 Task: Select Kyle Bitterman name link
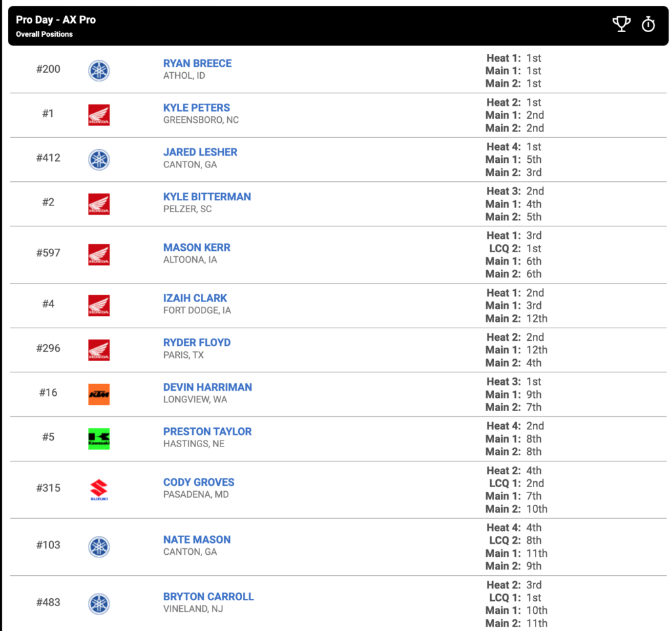207,197
